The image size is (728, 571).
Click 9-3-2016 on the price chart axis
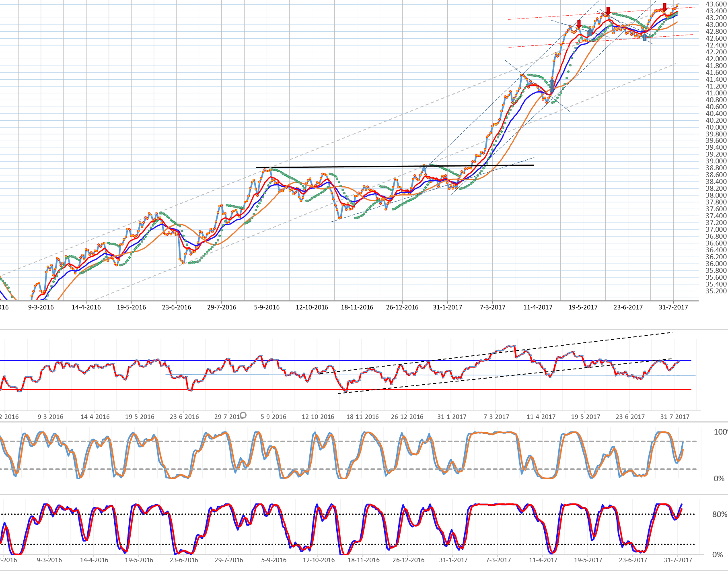[x=41, y=307]
